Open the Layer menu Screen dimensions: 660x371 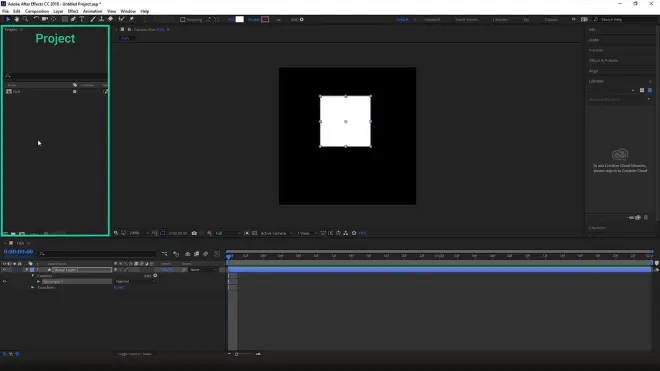[58, 11]
